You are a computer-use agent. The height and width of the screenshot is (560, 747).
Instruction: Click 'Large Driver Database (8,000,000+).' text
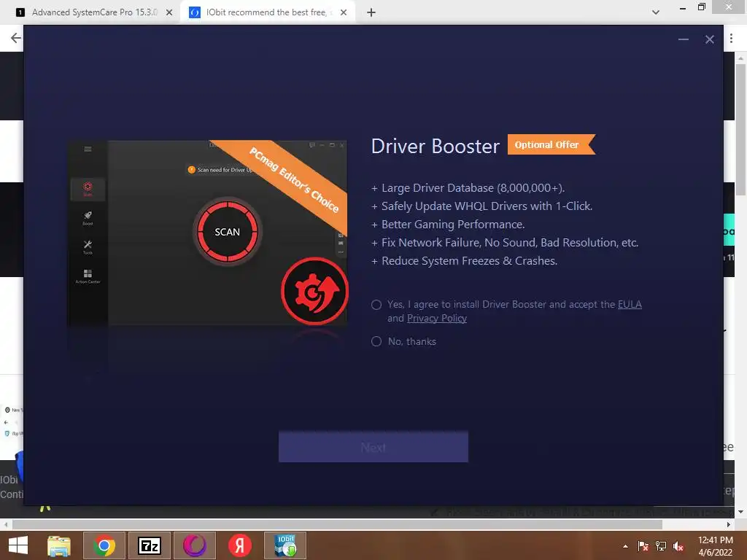click(473, 188)
